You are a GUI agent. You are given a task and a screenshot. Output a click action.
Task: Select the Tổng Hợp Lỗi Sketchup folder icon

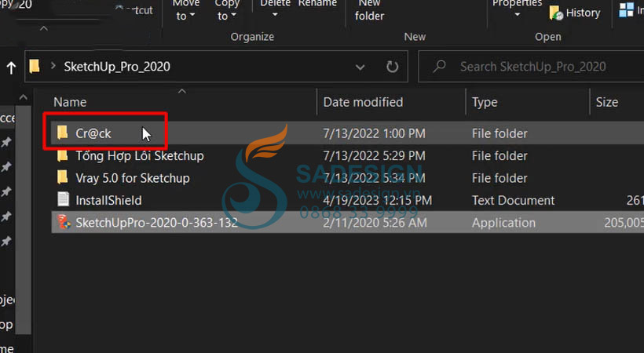pos(62,155)
